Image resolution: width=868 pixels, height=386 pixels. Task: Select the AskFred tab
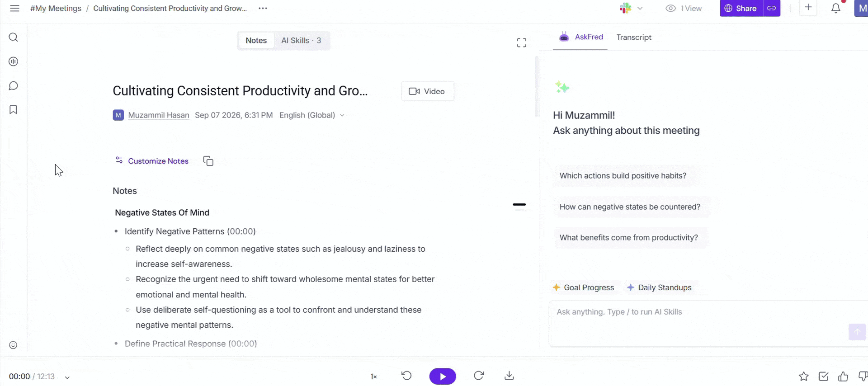click(x=581, y=37)
